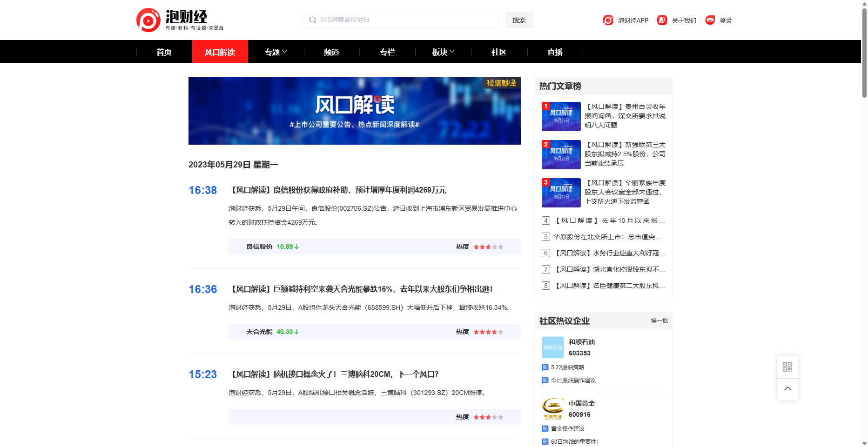This screenshot has height=447, width=868.
Task: Open the 今日原油操作建议 post
Action: pyautogui.click(x=573, y=380)
